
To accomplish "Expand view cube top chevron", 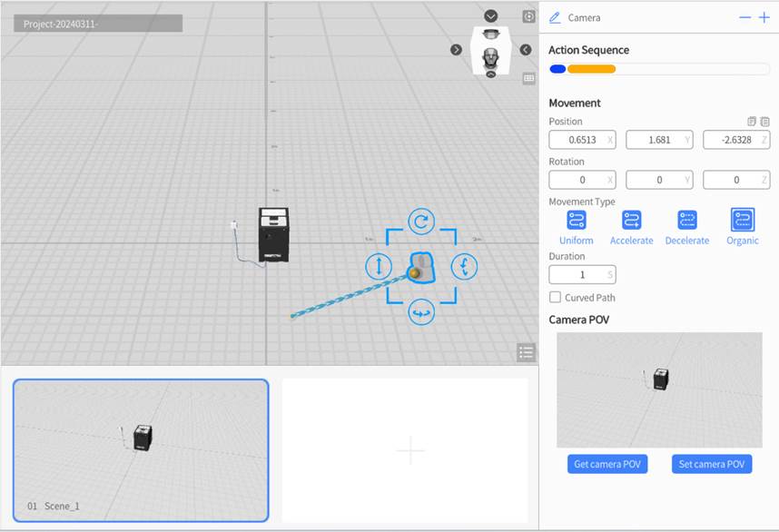I will click(x=491, y=16).
